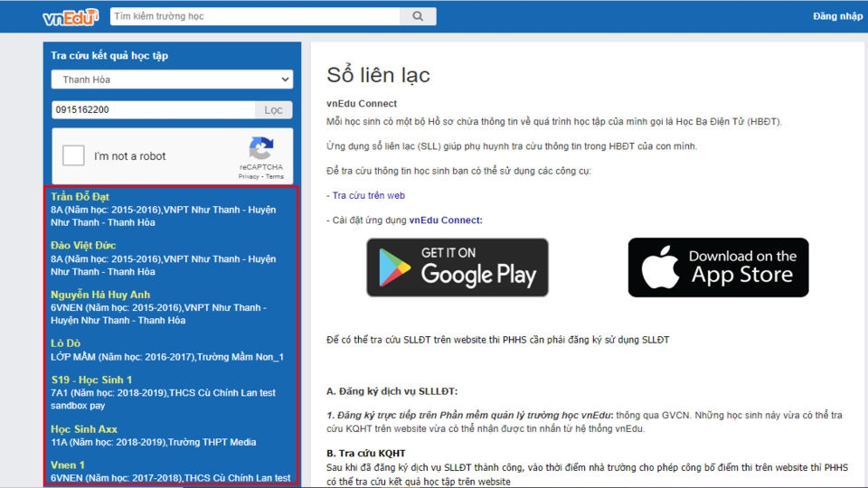Check the I'm not a robot box
Image resolution: width=868 pixels, height=488 pixels.
(73, 155)
